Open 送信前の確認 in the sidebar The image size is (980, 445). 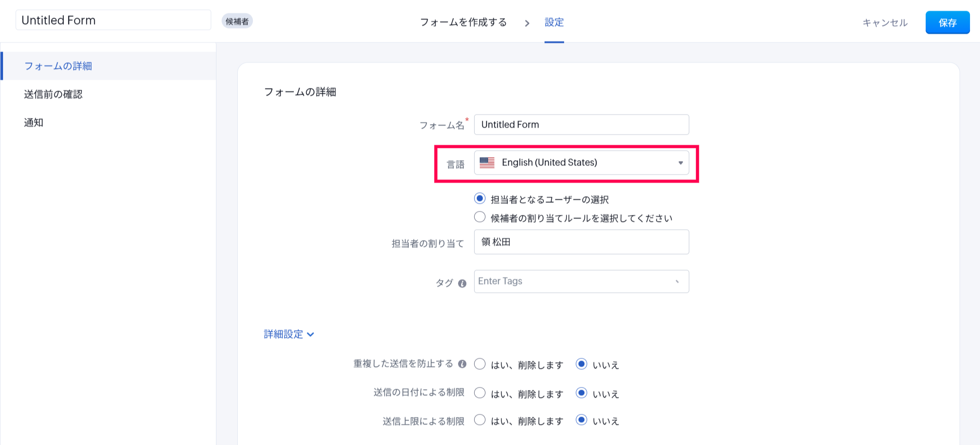pyautogui.click(x=53, y=94)
